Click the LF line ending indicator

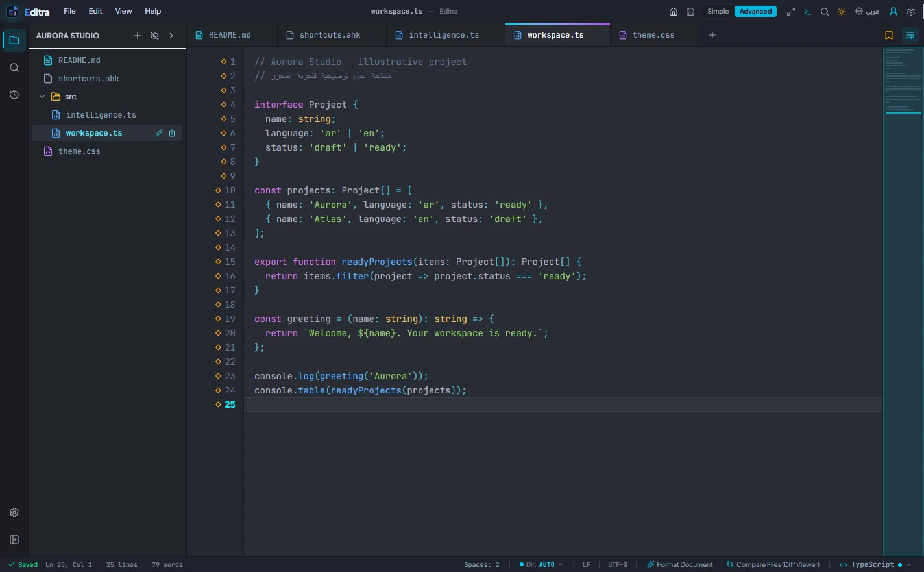(x=587, y=565)
